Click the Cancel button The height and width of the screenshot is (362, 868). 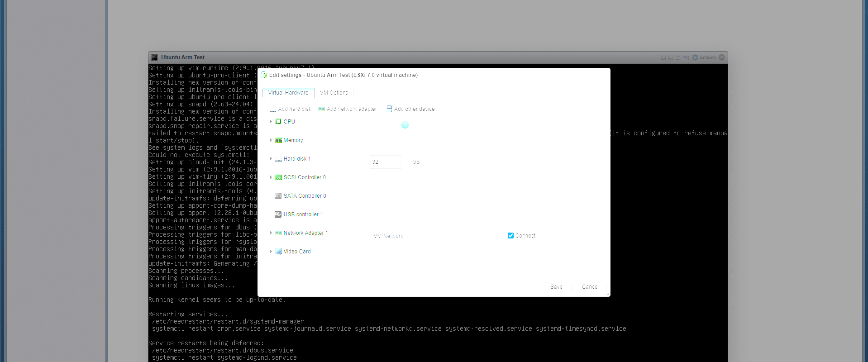click(590, 287)
